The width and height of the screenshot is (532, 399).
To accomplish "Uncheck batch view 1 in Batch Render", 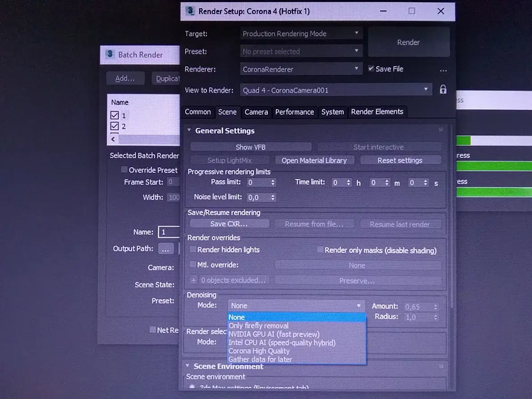I will coord(115,115).
